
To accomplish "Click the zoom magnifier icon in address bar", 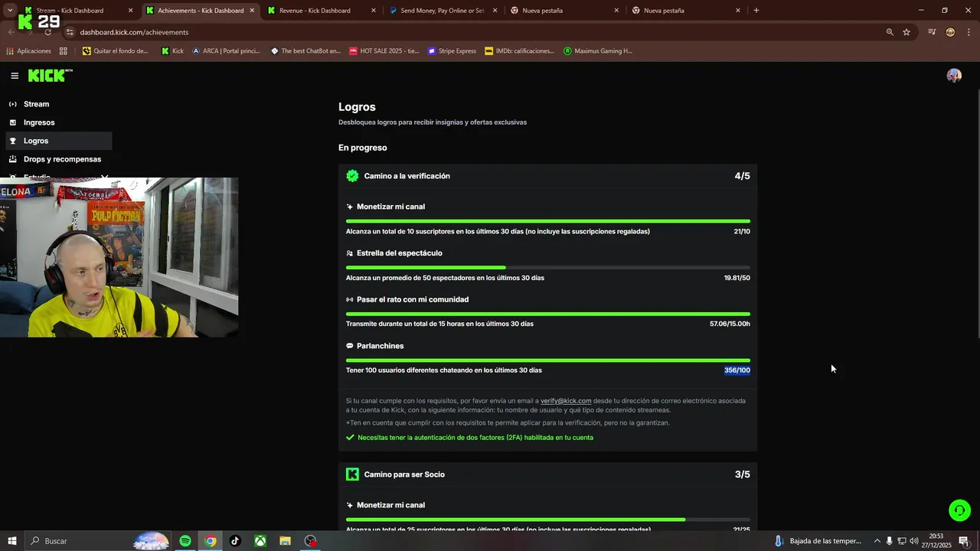I will [890, 32].
